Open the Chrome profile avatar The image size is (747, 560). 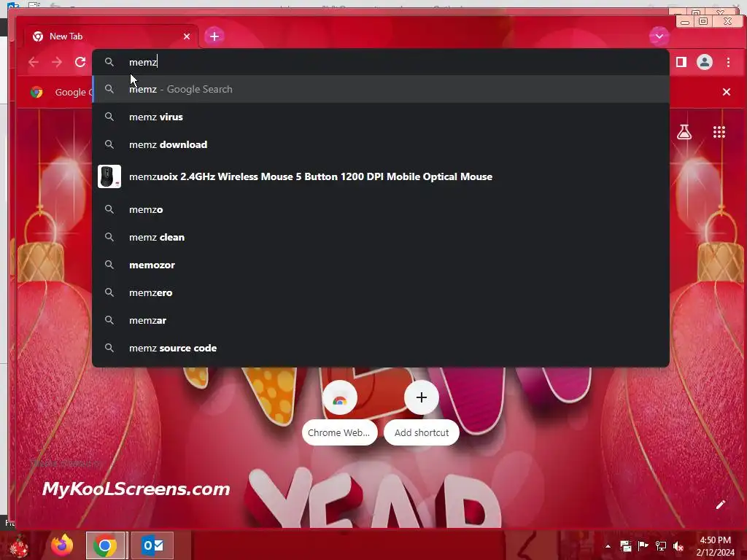pyautogui.click(x=705, y=62)
